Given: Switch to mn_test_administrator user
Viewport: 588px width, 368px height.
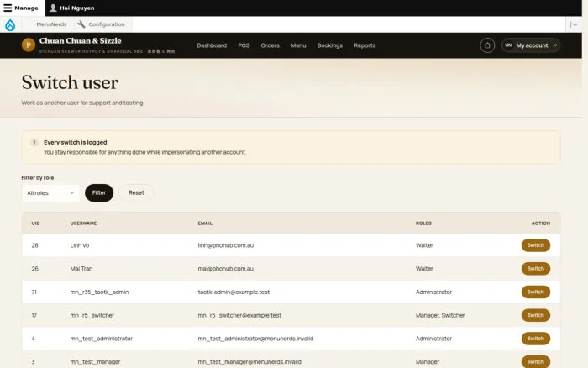Looking at the screenshot, I should pyautogui.click(x=536, y=339).
